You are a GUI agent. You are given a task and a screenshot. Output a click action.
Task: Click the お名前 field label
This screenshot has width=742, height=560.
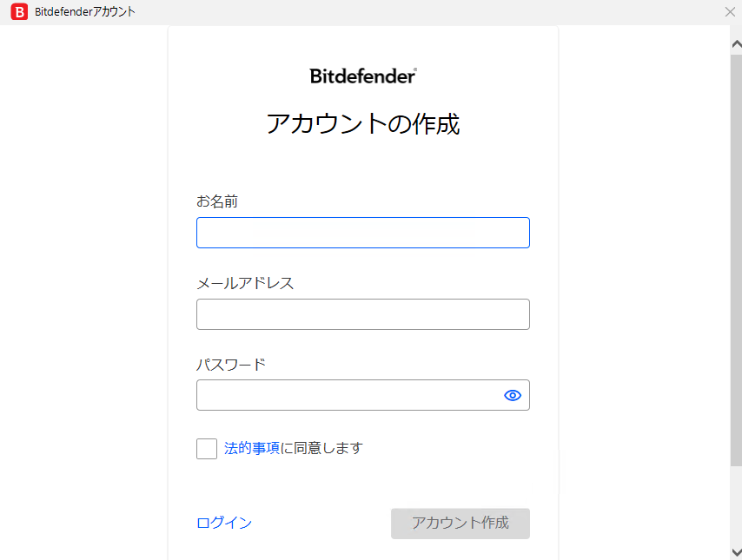[217, 201]
